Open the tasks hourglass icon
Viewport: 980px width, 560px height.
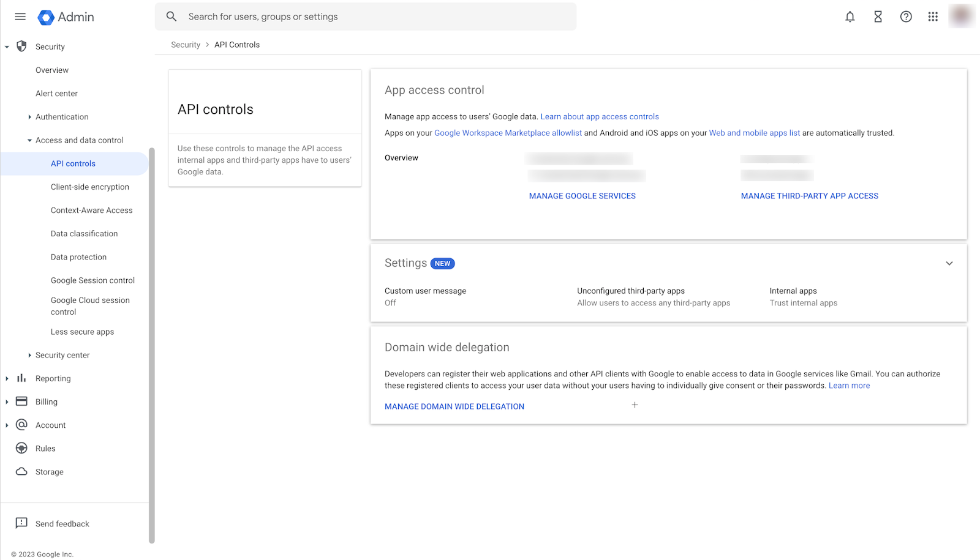[x=878, y=17]
